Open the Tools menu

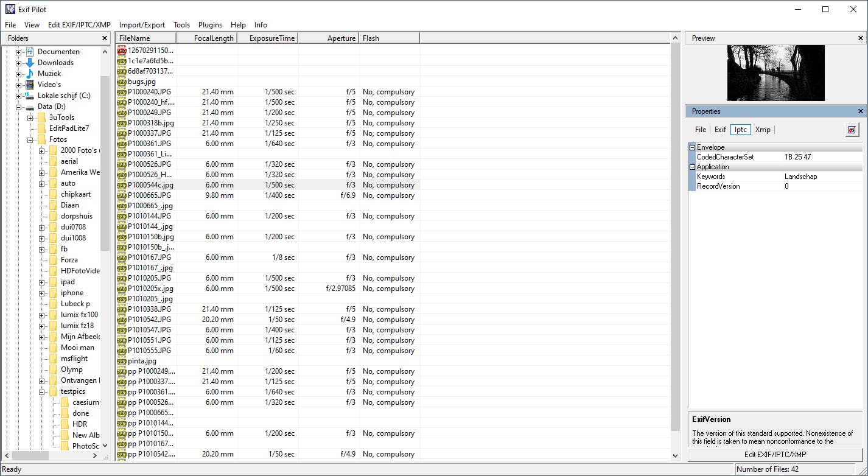(x=181, y=25)
